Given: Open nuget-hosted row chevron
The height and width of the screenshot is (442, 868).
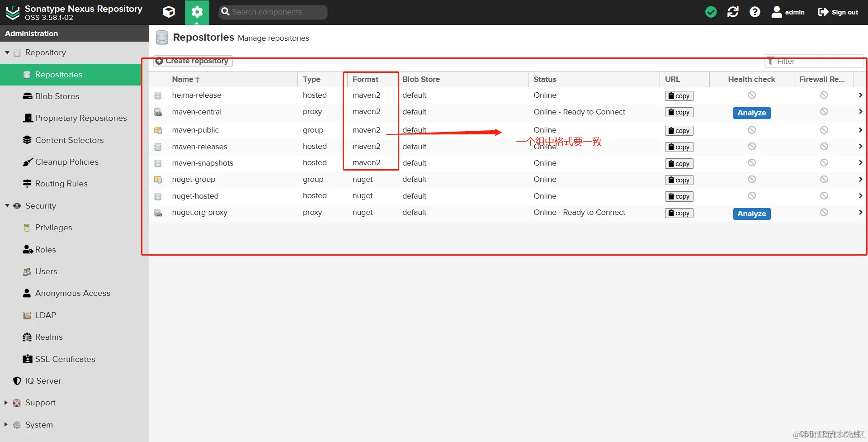Looking at the screenshot, I should coord(860,196).
